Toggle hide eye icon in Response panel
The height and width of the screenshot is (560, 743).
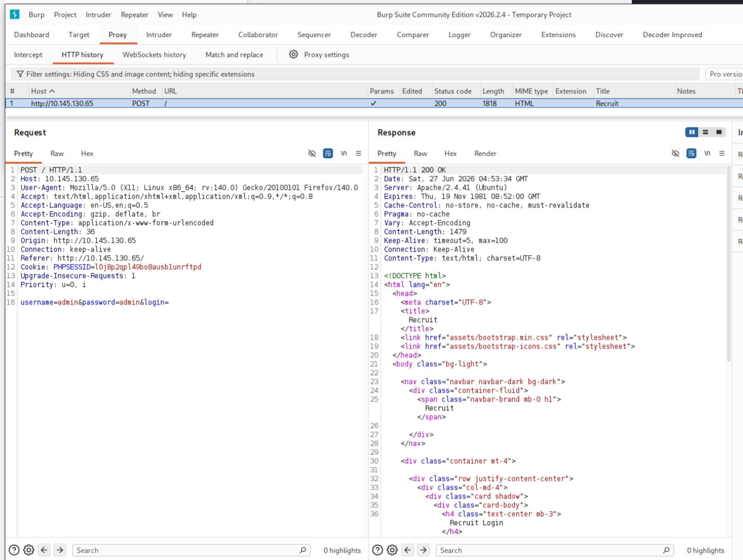tap(676, 154)
